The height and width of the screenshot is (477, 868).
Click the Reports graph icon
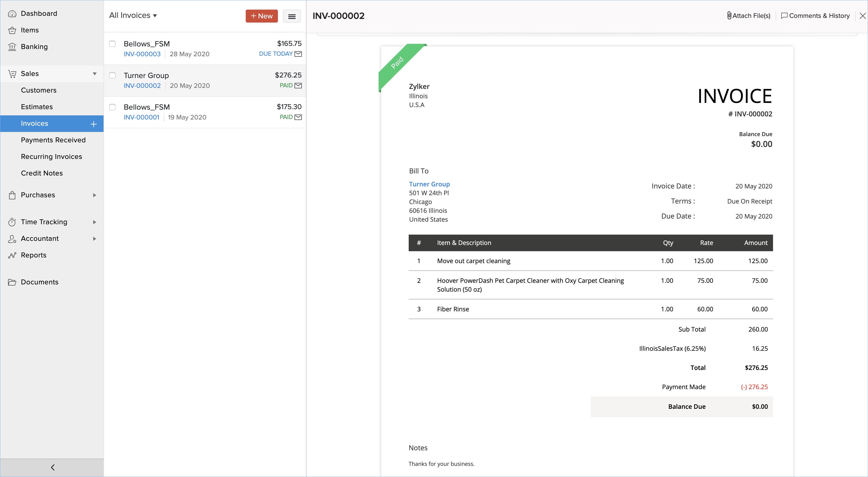click(12, 256)
